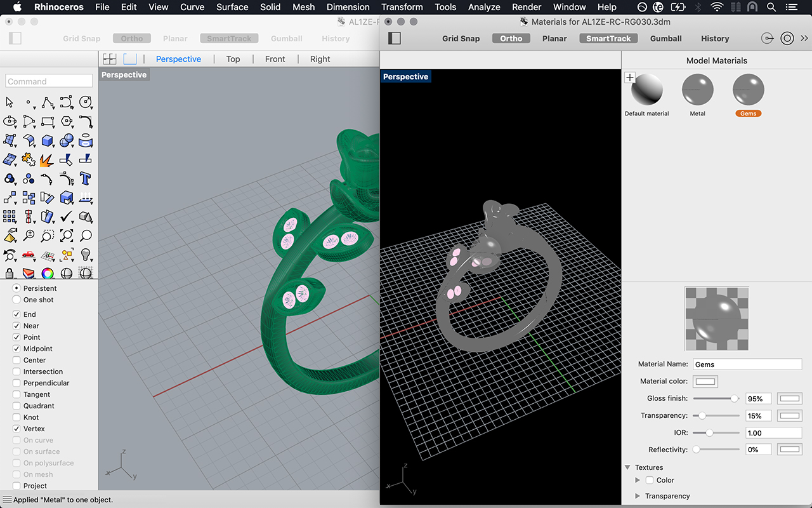Click the Material Name text field
Screen dimensions: 812x508
pos(747,364)
